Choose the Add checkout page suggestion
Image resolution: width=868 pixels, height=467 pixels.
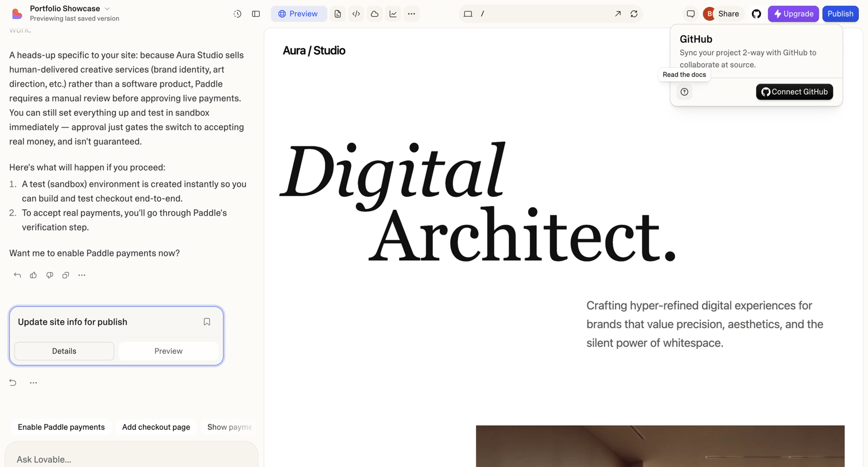[156, 427]
